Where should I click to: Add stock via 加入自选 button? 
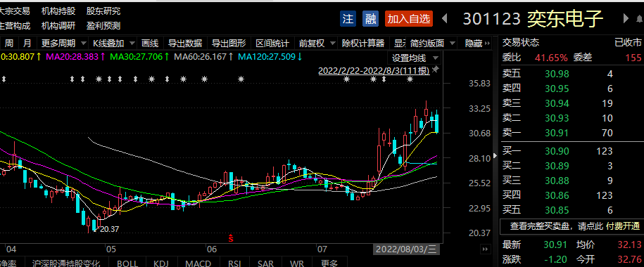click(409, 19)
